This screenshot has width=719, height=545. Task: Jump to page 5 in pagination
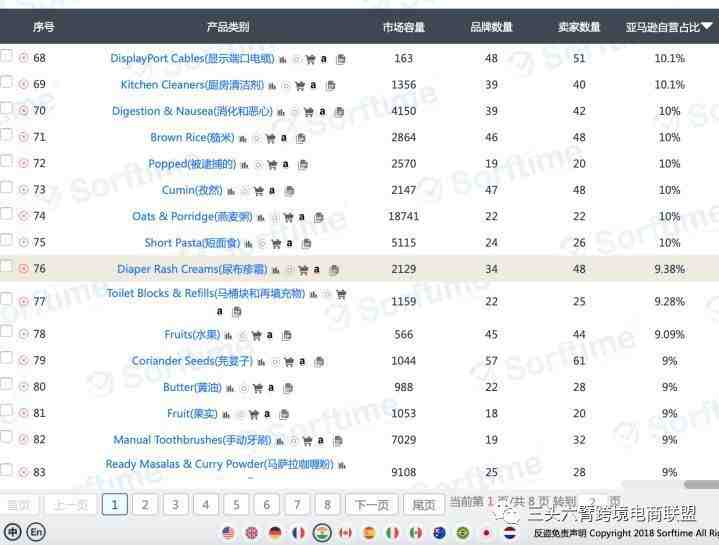[236, 505]
